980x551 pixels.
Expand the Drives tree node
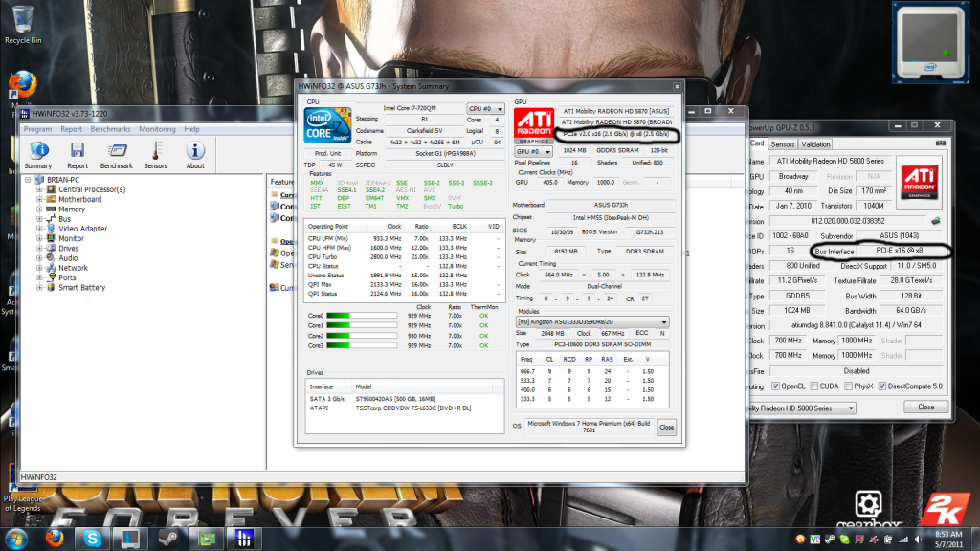[x=39, y=248]
